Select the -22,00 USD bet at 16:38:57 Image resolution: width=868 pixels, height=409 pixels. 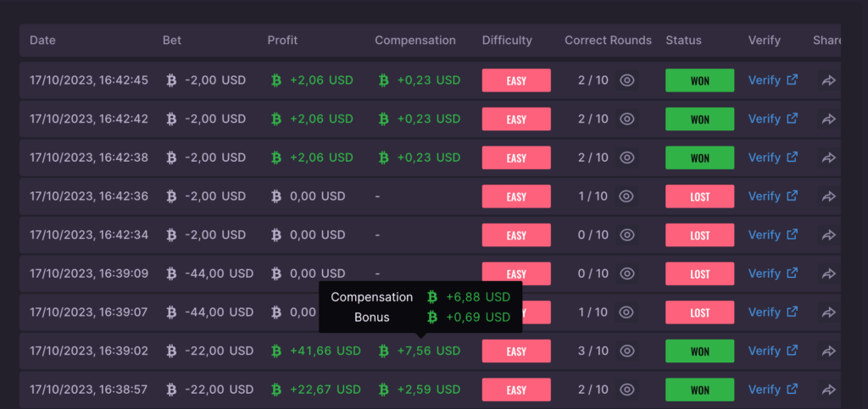pyautogui.click(x=220, y=390)
